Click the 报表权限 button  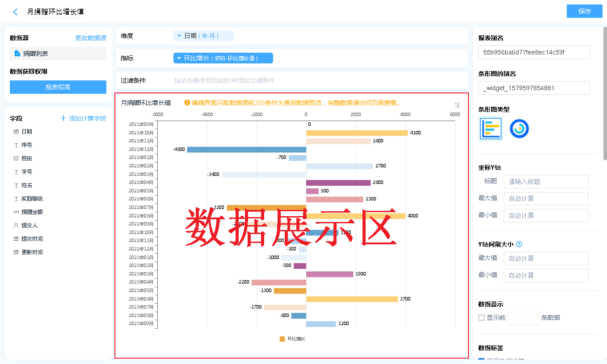coord(58,87)
